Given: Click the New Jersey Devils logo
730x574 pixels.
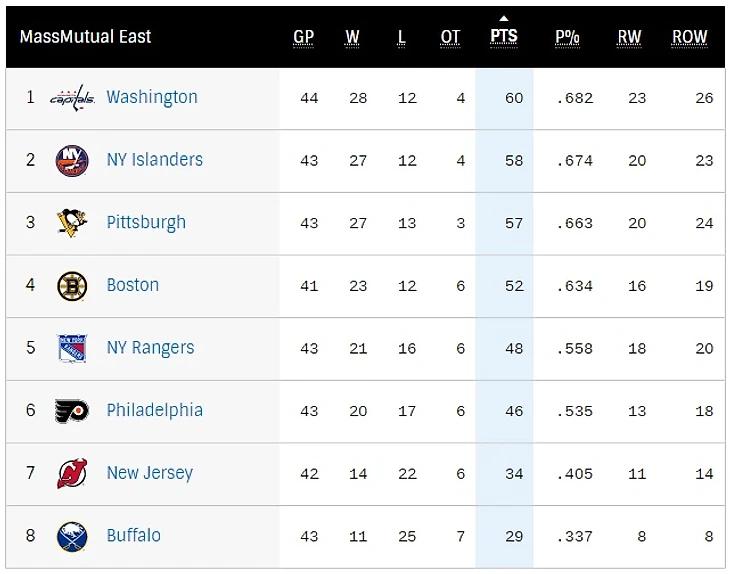Looking at the screenshot, I should pos(72,473).
